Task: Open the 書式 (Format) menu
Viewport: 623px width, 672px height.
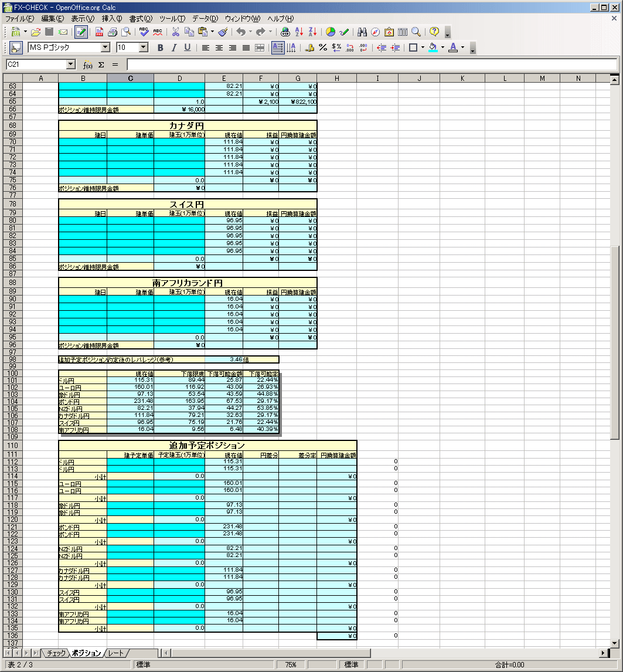Action: tap(140, 18)
